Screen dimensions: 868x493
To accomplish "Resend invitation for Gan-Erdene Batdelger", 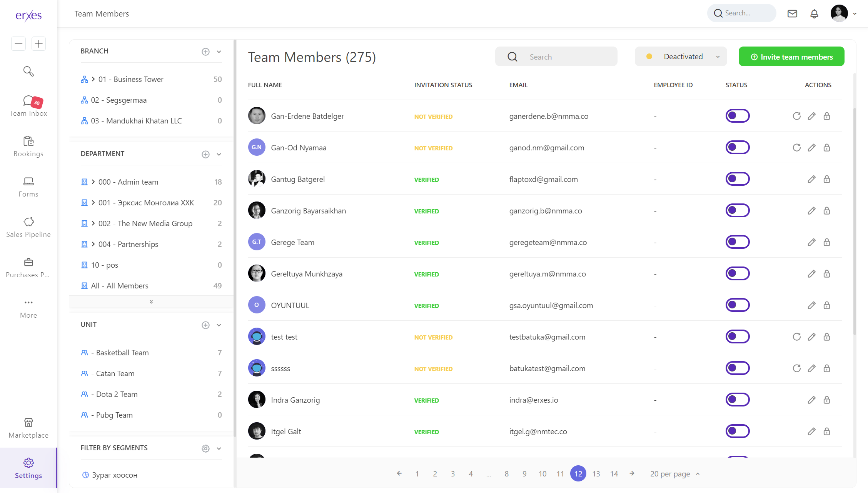I will click(796, 116).
